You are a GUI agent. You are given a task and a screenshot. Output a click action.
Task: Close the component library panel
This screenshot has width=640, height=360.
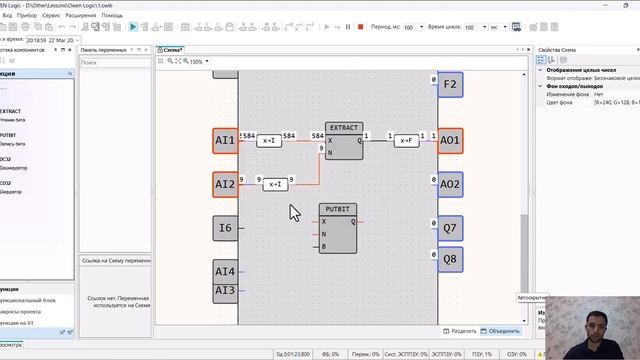(70, 50)
